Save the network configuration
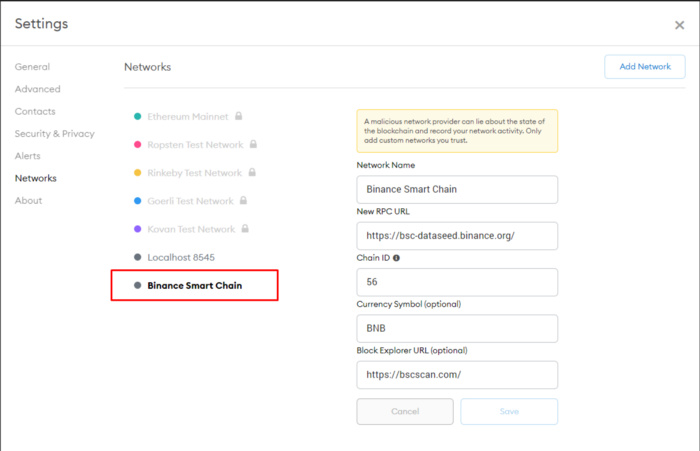Viewport: 700px width, 451px height. tap(509, 411)
